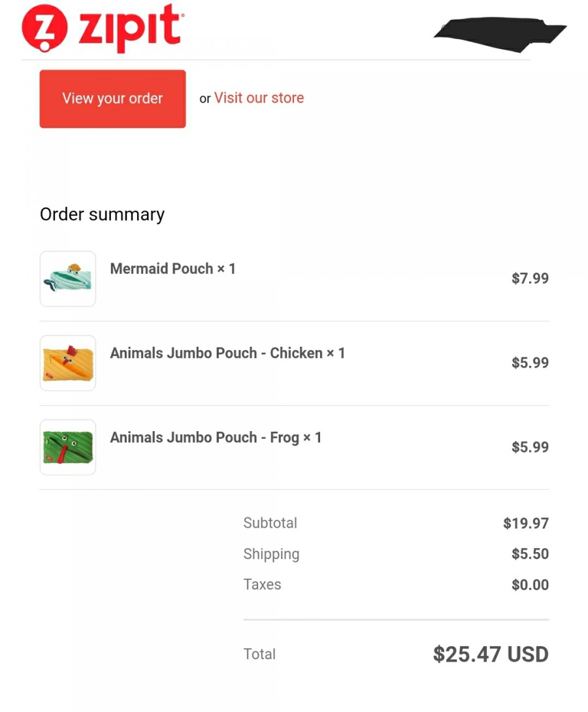Screen dimensions: 588x712
Task: Click the Order summary heading
Action: pyautogui.click(x=102, y=214)
